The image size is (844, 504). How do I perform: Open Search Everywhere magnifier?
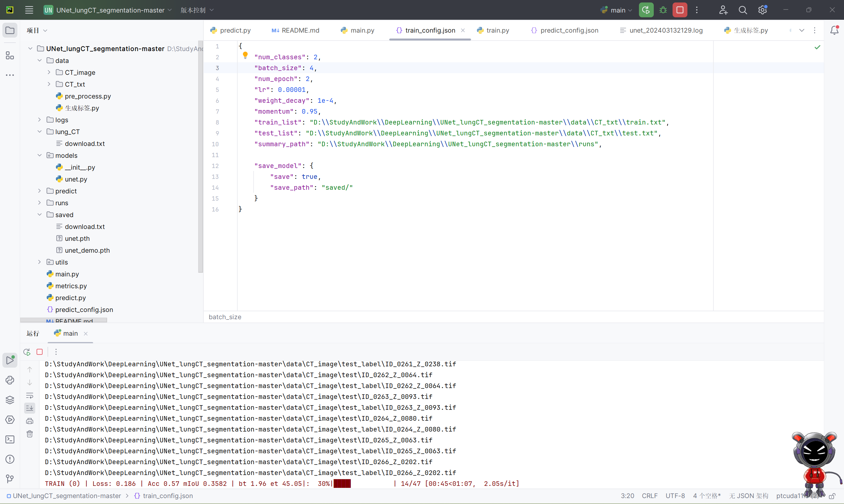(x=743, y=10)
